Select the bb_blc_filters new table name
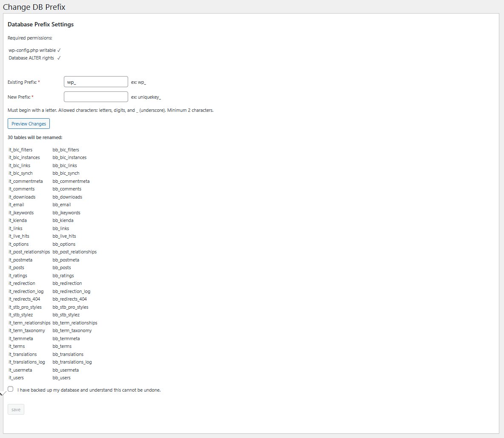The width and height of the screenshot is (504, 438). tap(66, 150)
